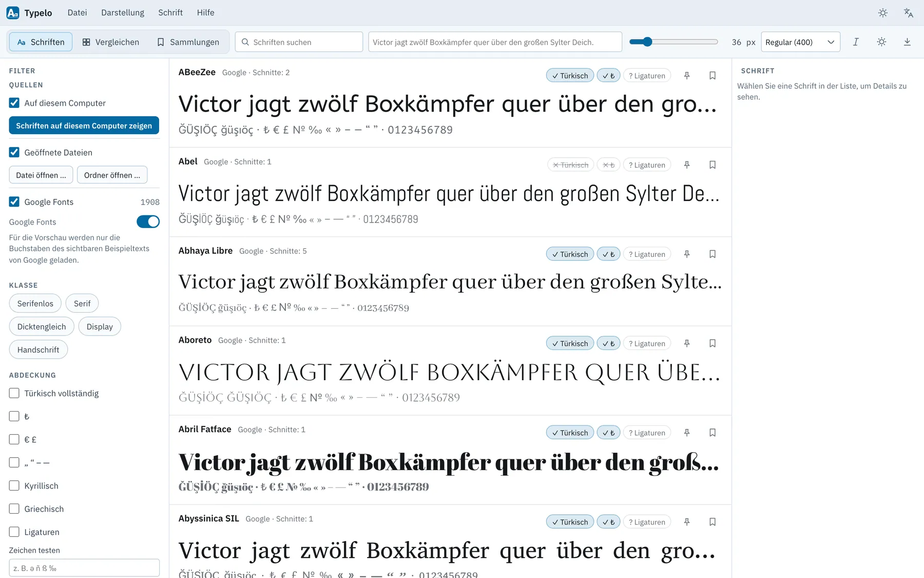Filter by Handschrift class
This screenshot has width=924, height=578.
click(x=38, y=350)
